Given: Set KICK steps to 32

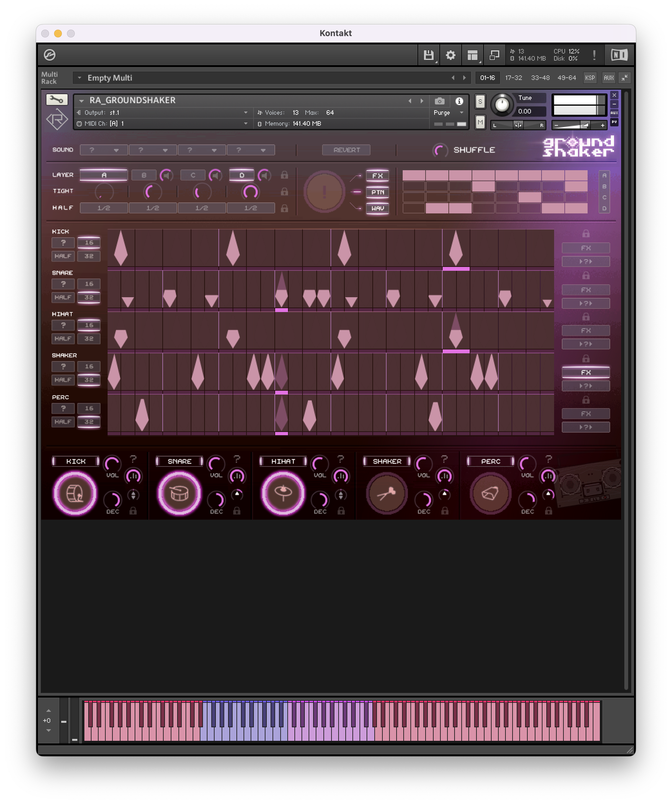Looking at the screenshot, I should pos(89,256).
